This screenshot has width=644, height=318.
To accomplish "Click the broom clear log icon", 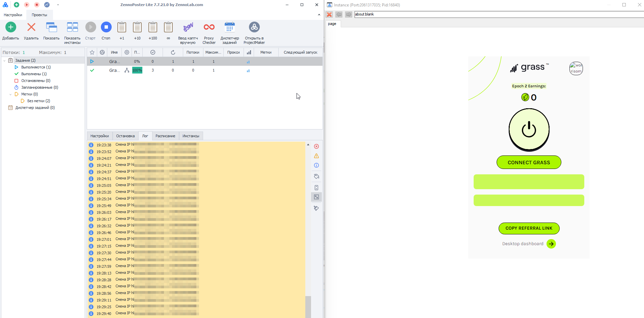I will (x=316, y=208).
